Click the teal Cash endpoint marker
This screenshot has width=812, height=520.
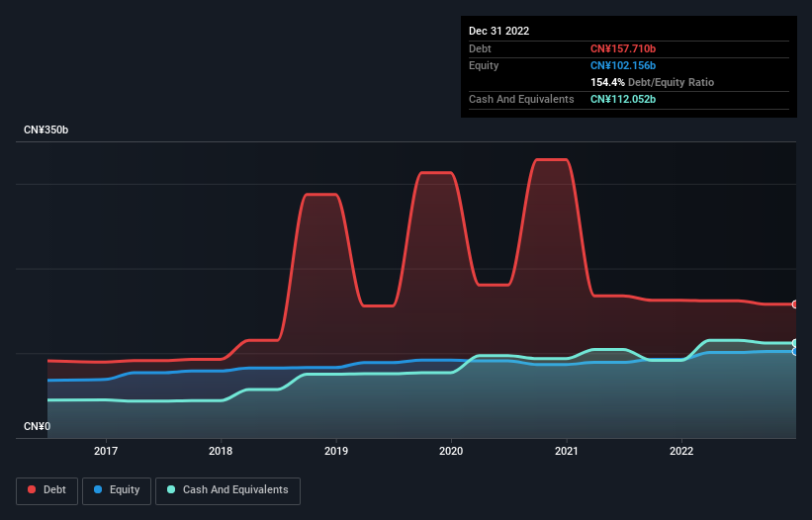[x=795, y=343]
